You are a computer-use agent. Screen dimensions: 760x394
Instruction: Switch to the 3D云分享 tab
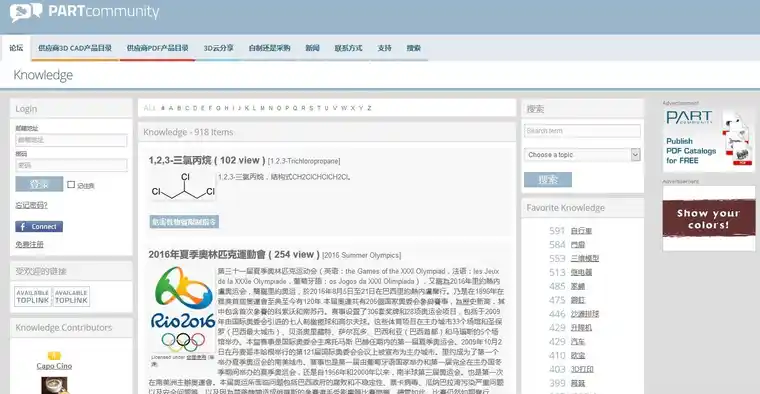point(218,48)
